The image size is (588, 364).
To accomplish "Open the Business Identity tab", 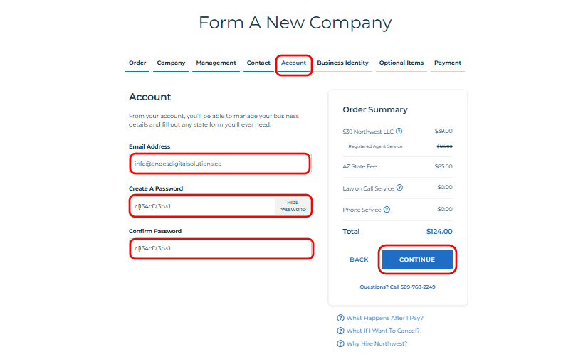I will (342, 63).
